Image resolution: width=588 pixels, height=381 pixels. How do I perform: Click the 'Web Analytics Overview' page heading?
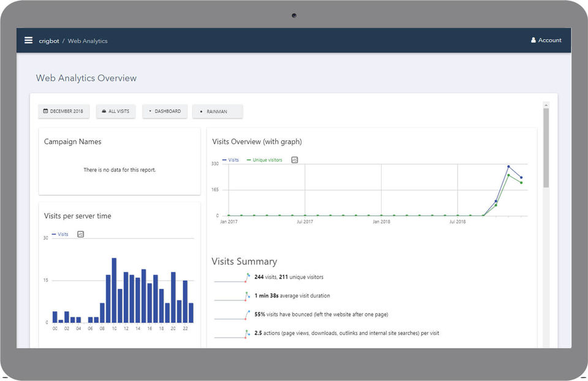86,78
